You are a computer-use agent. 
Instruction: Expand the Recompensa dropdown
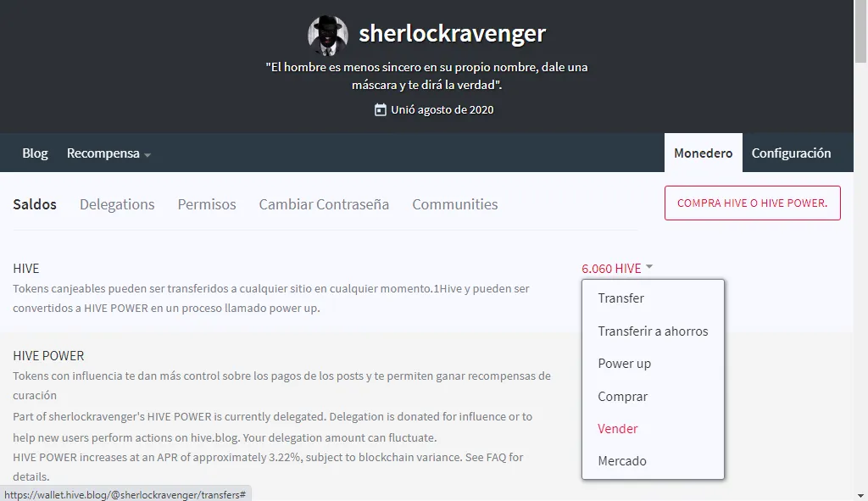click(x=108, y=153)
